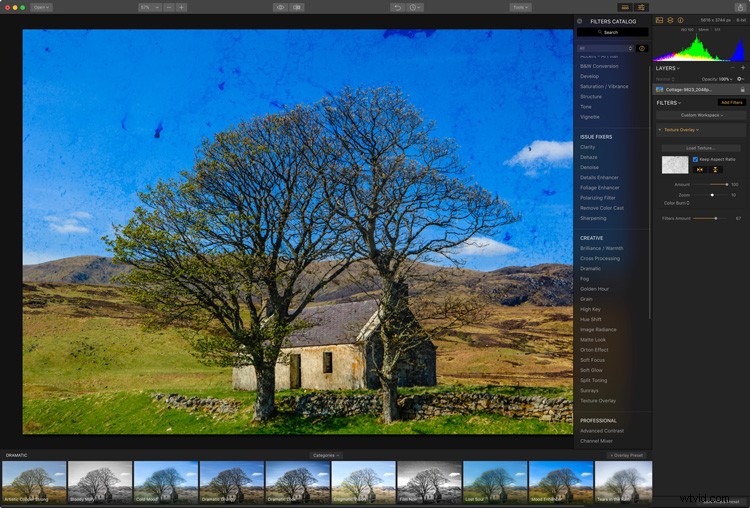Click the flip texture horizontally icon

[x=700, y=170]
